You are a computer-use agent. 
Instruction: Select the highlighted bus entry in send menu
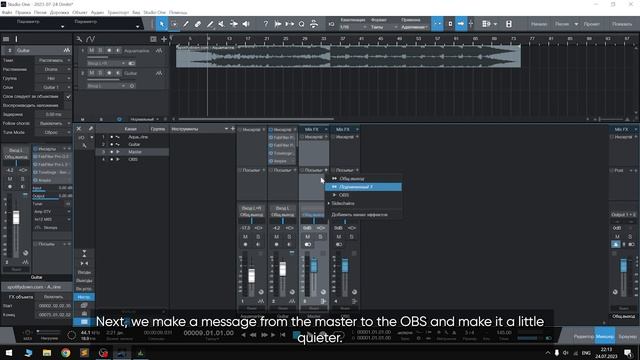click(363, 187)
